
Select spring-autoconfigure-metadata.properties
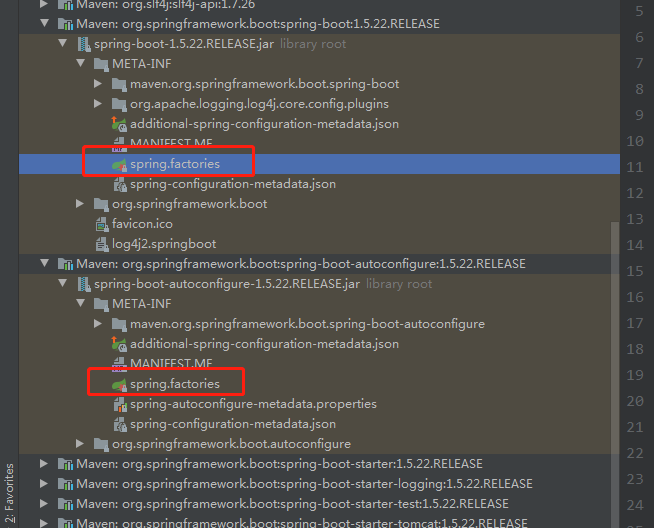[x=253, y=404]
